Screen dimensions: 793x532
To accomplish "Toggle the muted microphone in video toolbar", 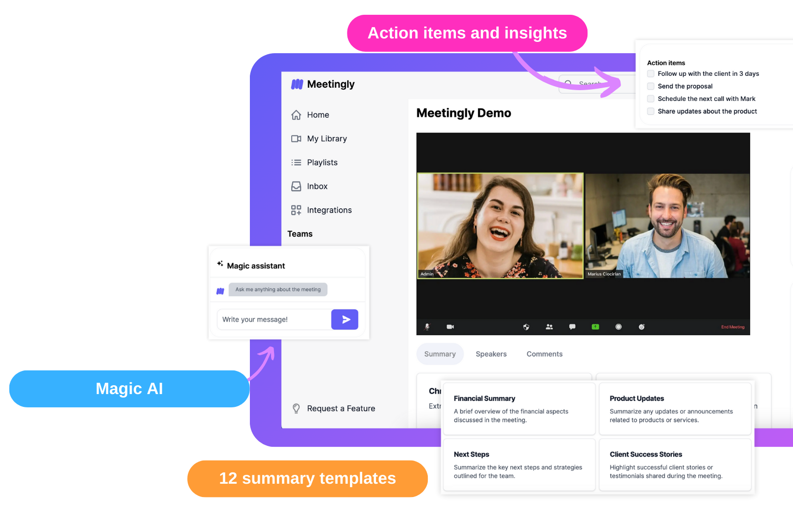I will (x=427, y=327).
